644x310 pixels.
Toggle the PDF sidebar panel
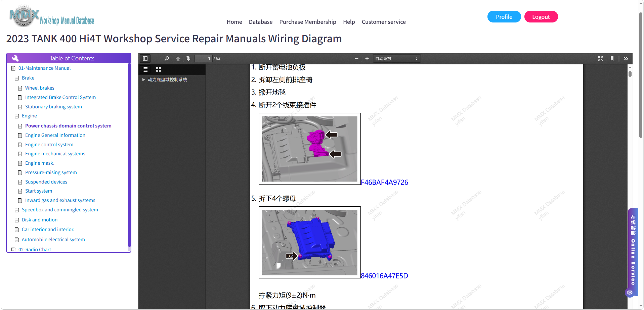[145, 59]
